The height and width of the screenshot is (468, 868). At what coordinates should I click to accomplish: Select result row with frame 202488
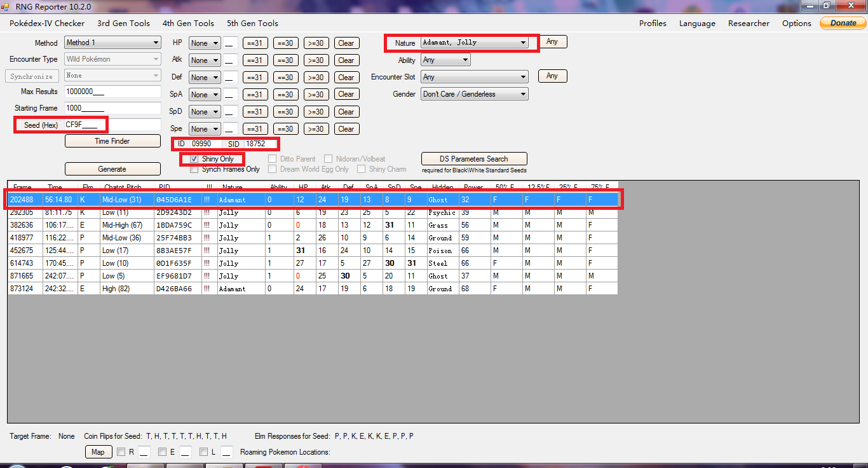click(313, 200)
